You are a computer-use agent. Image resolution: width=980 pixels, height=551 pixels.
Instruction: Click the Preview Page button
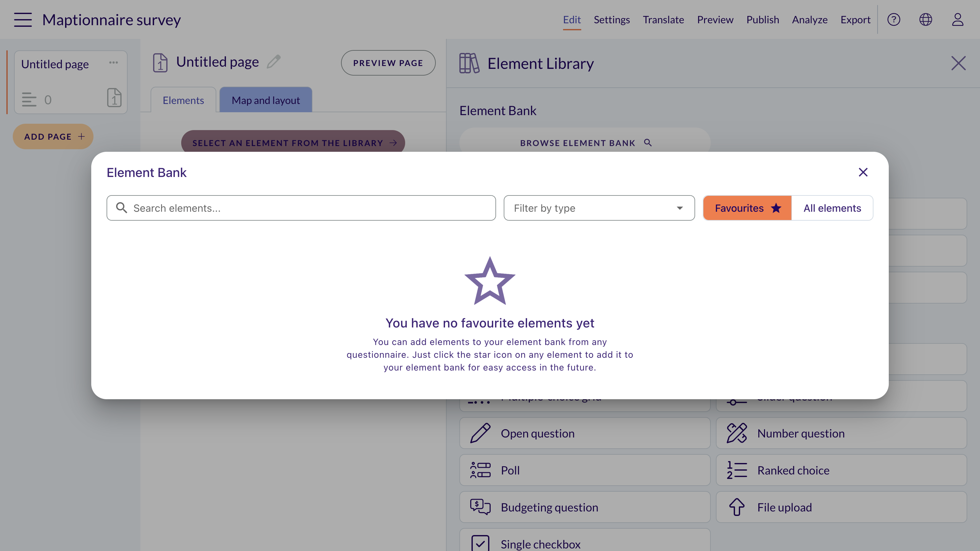(388, 63)
